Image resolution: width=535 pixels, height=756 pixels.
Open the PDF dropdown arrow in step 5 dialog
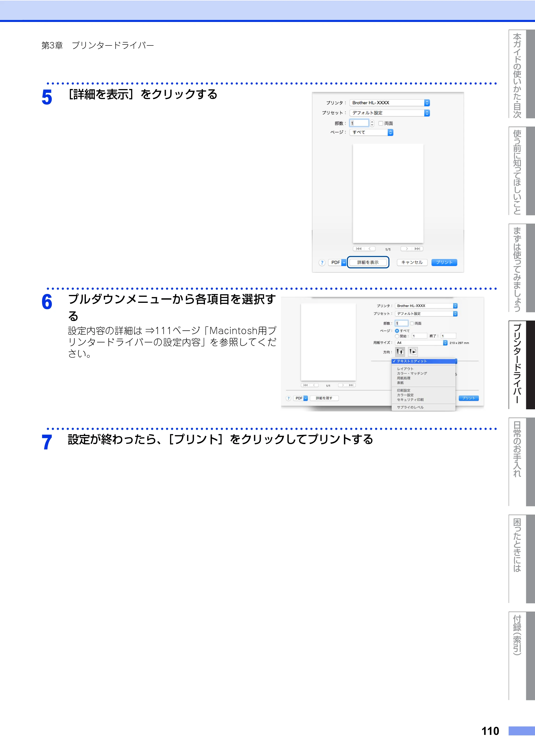point(344,262)
